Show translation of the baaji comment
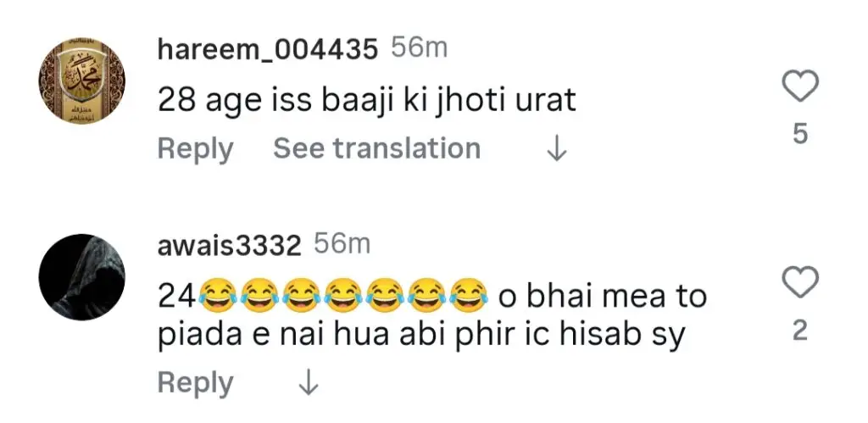This screenshot has width=868, height=423. [x=376, y=150]
